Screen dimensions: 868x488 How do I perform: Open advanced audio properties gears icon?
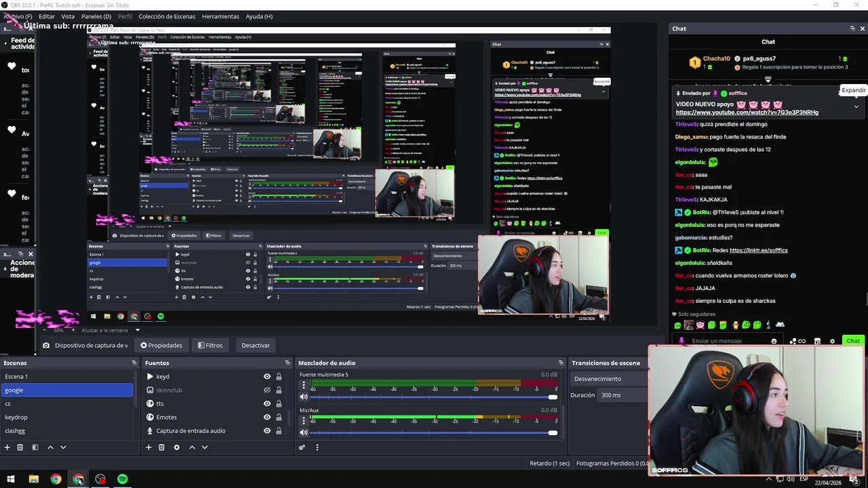[x=302, y=447]
